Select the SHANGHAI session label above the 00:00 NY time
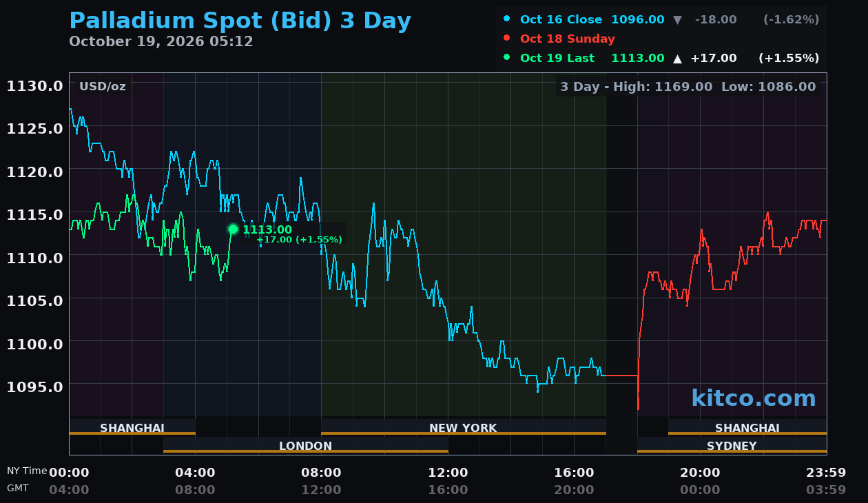Viewport: 868px width, 503px height. (132, 428)
